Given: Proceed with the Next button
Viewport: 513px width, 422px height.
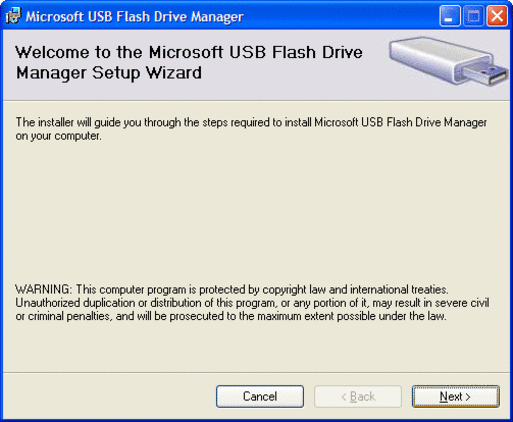Looking at the screenshot, I should [456, 396].
